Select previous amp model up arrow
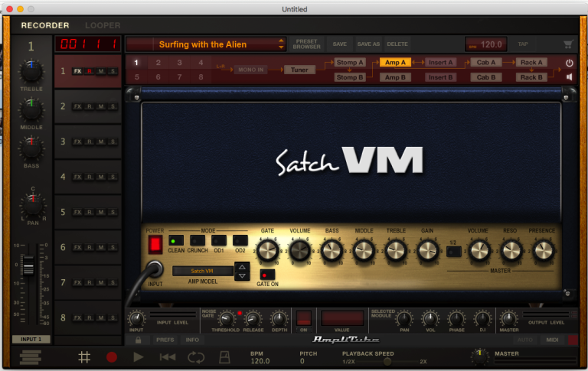588x371 pixels. [242, 267]
